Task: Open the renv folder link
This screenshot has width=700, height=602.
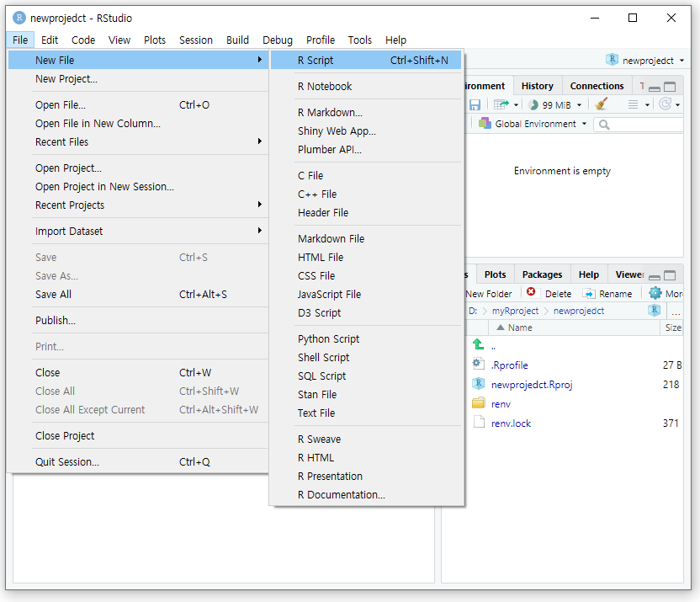Action: [501, 404]
